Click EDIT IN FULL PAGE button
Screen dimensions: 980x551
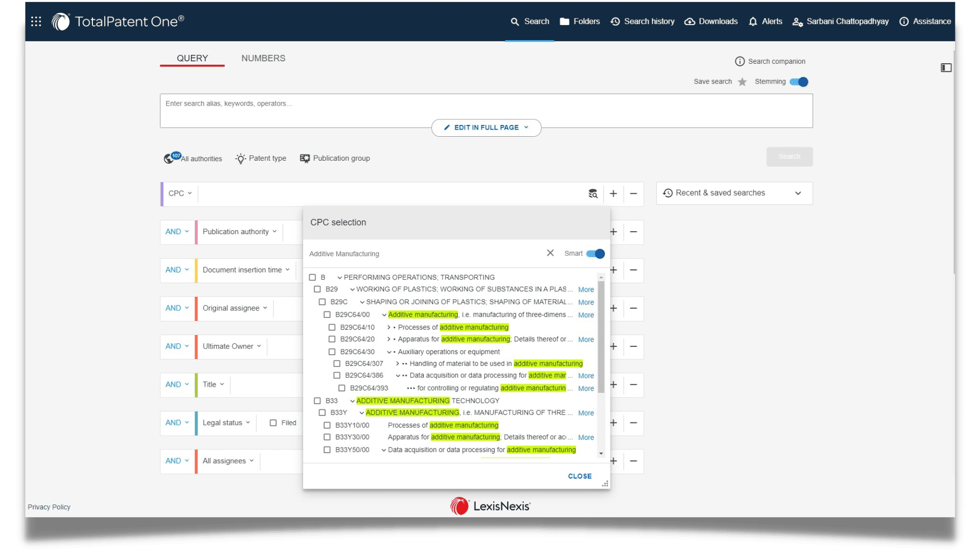click(x=486, y=128)
